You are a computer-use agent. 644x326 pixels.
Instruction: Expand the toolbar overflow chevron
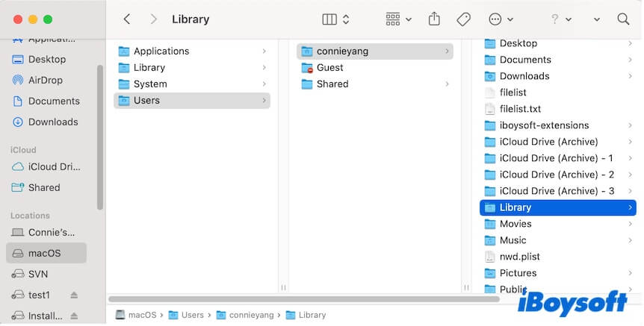coord(596,19)
